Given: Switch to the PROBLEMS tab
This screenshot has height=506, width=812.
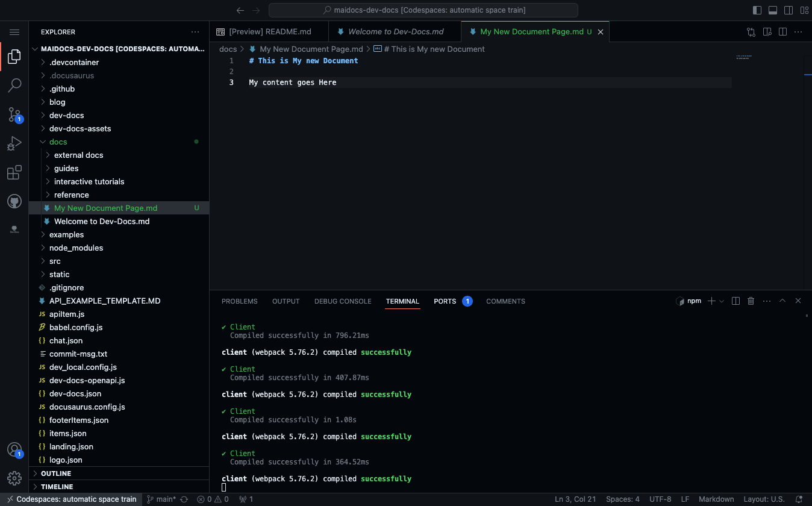Looking at the screenshot, I should pos(239,301).
